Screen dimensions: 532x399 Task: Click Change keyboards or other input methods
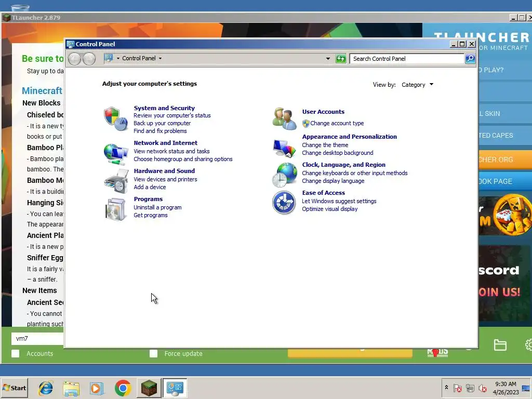(x=355, y=174)
